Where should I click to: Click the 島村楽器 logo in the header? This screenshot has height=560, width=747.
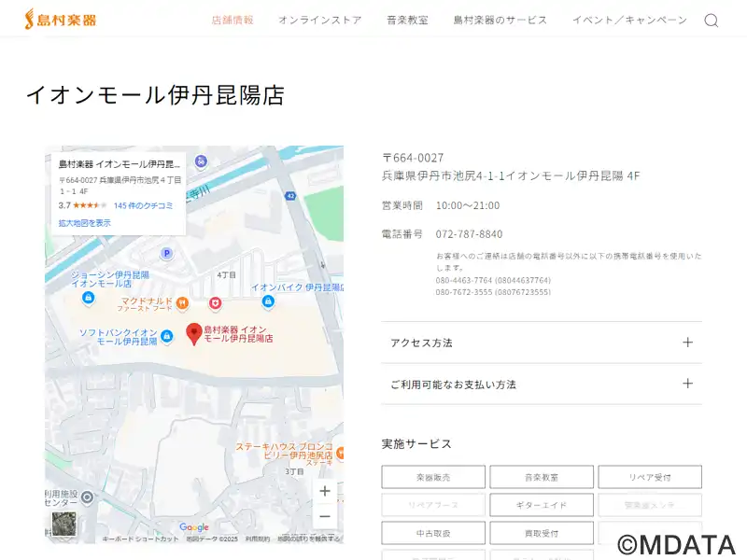pyautogui.click(x=61, y=20)
